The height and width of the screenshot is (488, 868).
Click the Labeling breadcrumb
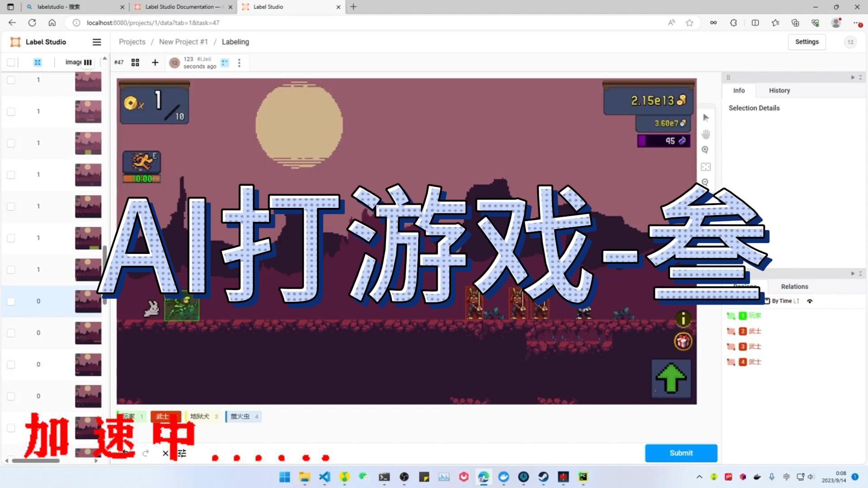(235, 42)
